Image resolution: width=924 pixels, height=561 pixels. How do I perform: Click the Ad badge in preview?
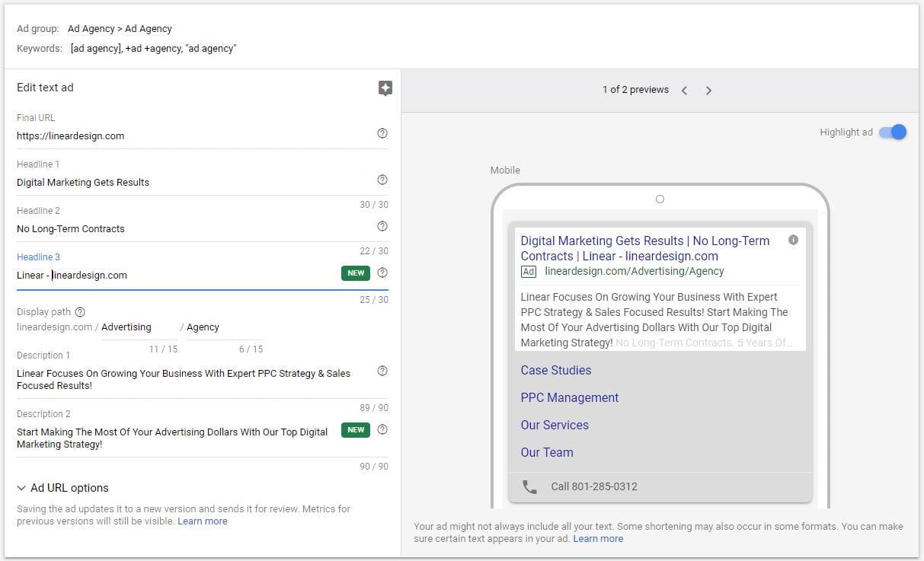click(529, 272)
